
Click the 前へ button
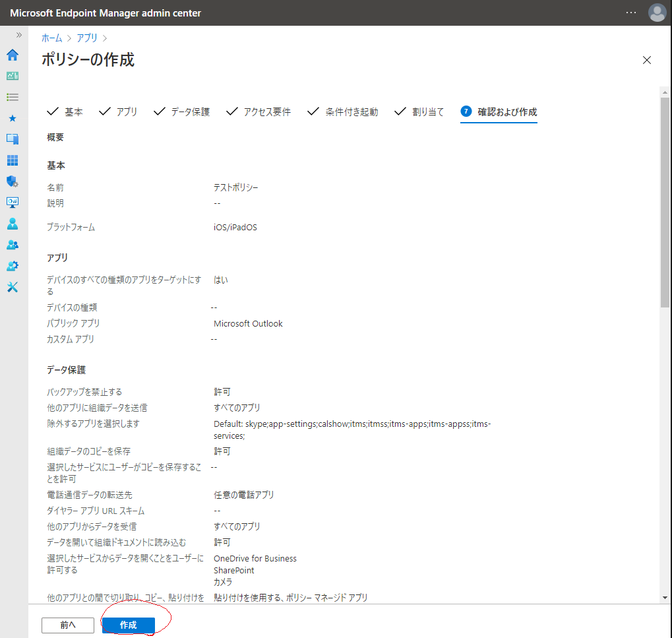coord(68,625)
